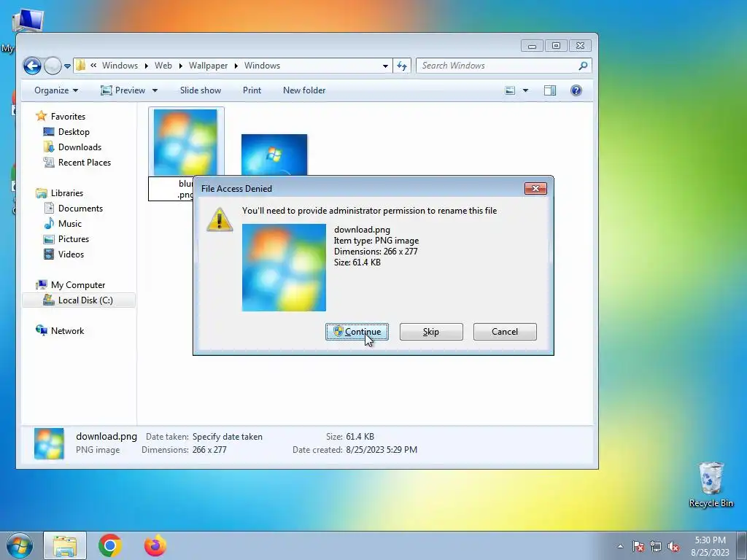Select the dark blue Windows wallpaper thumbnail
The image size is (747, 560).
tap(274, 155)
